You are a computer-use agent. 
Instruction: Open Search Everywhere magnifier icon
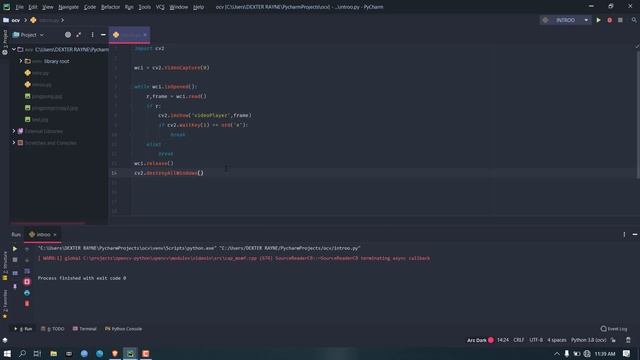pyautogui.click(x=634, y=20)
